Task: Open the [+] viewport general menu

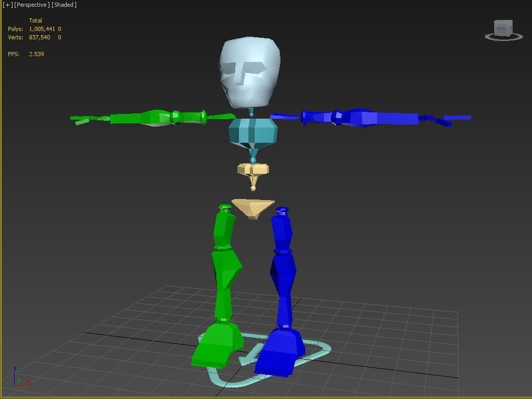Action: click(7, 5)
